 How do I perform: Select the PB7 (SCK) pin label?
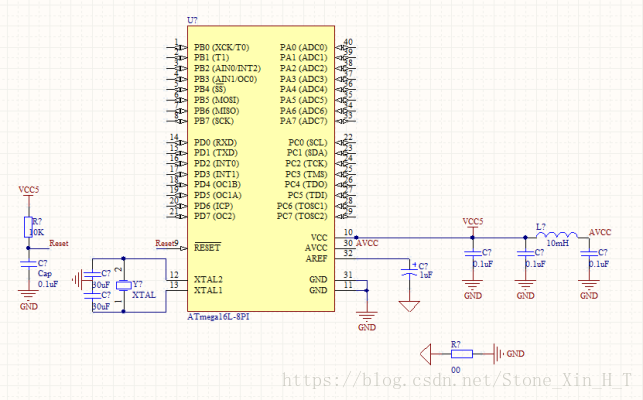pyautogui.click(x=214, y=121)
